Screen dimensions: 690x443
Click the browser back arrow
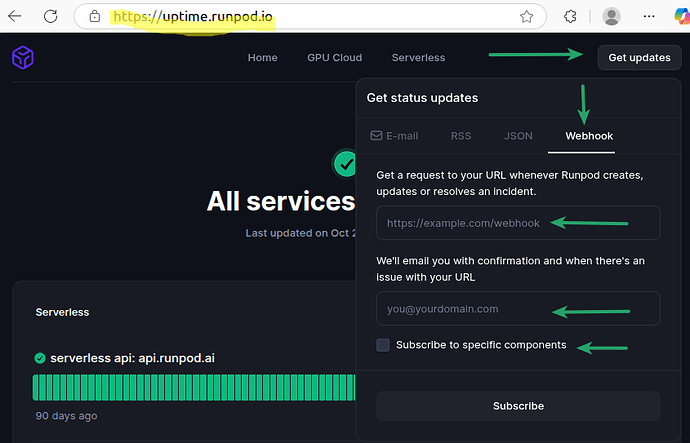pyautogui.click(x=15, y=17)
